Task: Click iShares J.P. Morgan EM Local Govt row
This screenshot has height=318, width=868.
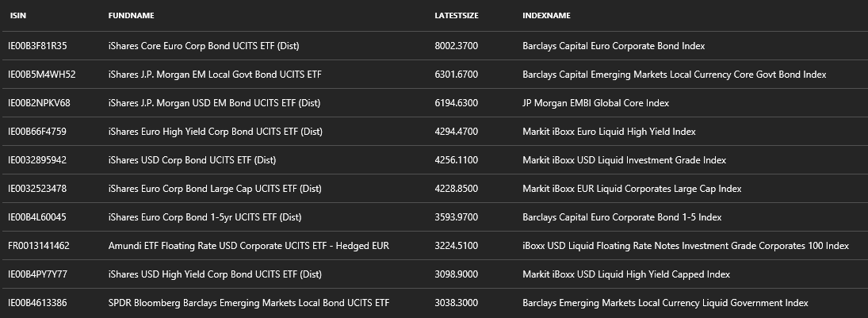Action: pos(215,75)
